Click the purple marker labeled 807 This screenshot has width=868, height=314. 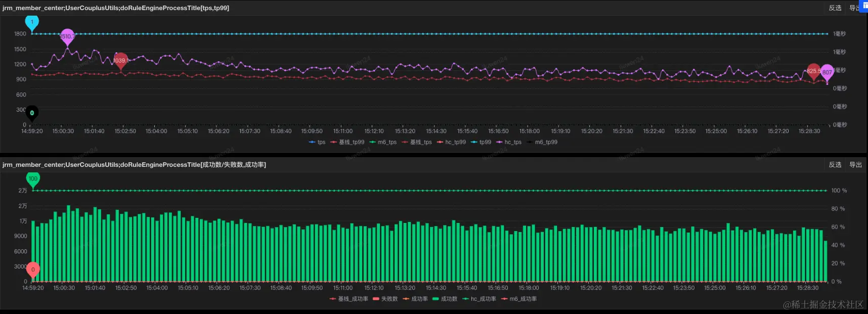point(827,73)
